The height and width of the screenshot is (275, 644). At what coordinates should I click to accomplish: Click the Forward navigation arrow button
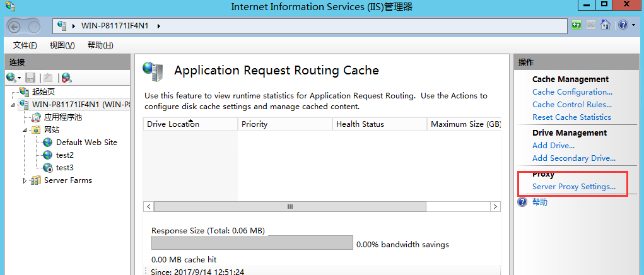(33, 27)
